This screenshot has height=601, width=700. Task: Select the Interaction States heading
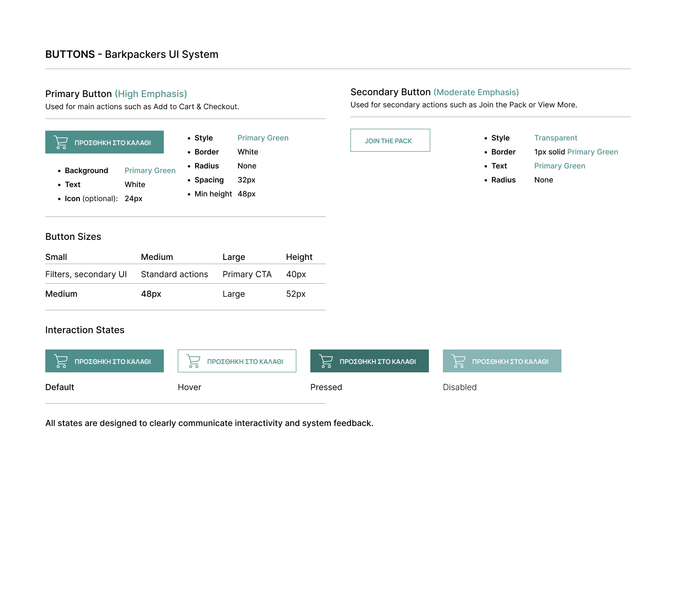coord(85,330)
